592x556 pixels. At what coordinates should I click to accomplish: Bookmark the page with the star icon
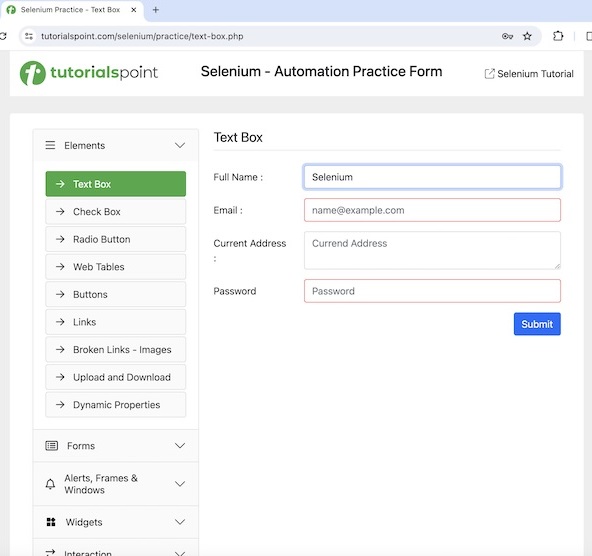527,36
